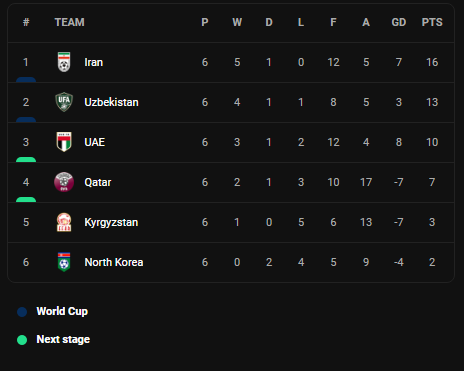Click the TEAM column header
Image resolution: width=464 pixels, height=371 pixels.
point(69,22)
